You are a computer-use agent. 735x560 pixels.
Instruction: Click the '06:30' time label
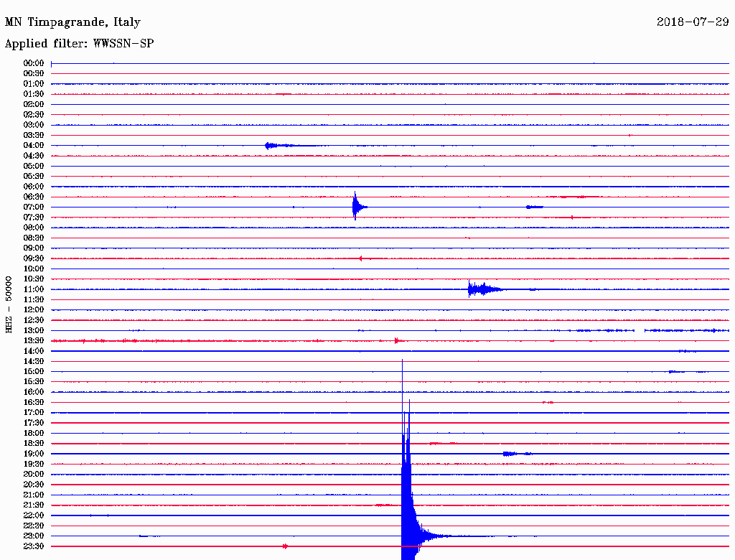34,197
